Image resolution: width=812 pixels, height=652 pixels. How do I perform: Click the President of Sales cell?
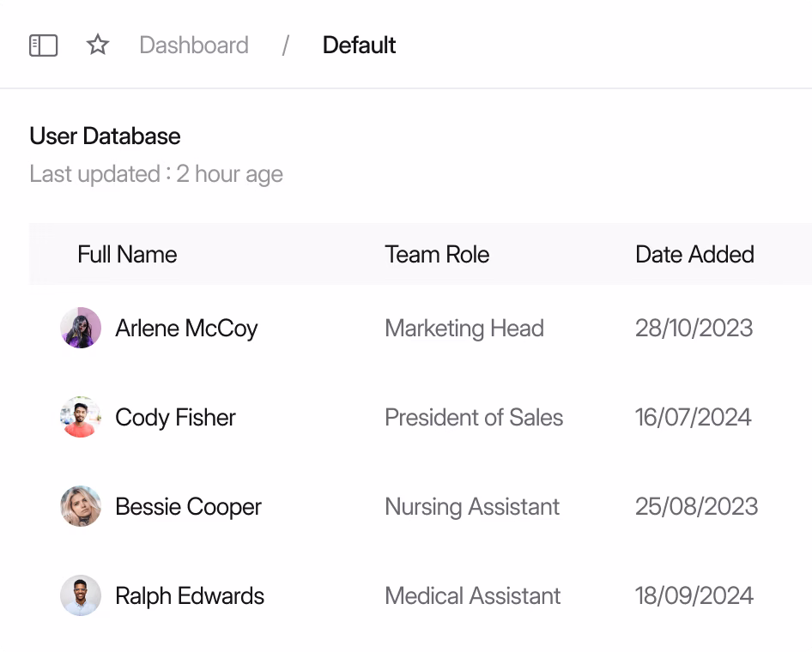coord(474,418)
